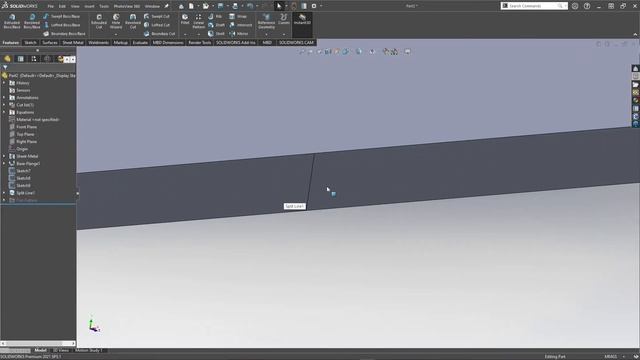Image resolution: width=640 pixels, height=360 pixels.
Task: Open the FeatureManager design tree tab
Action: click(x=7, y=59)
